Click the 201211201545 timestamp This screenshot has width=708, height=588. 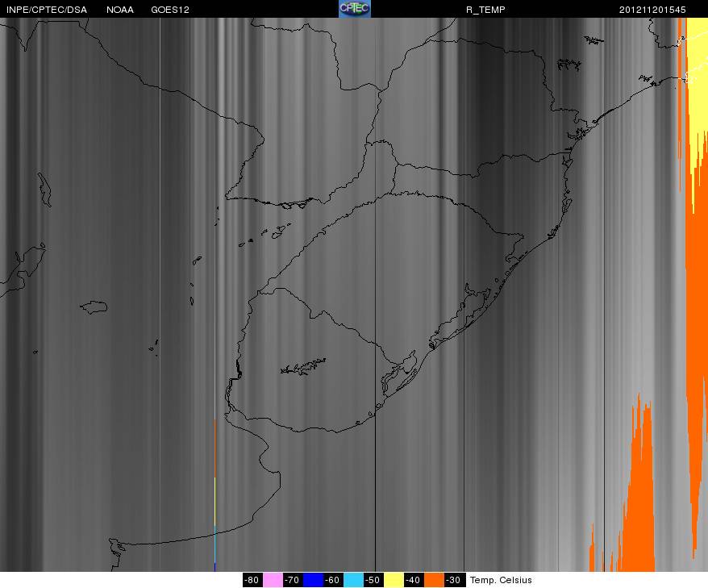point(652,10)
